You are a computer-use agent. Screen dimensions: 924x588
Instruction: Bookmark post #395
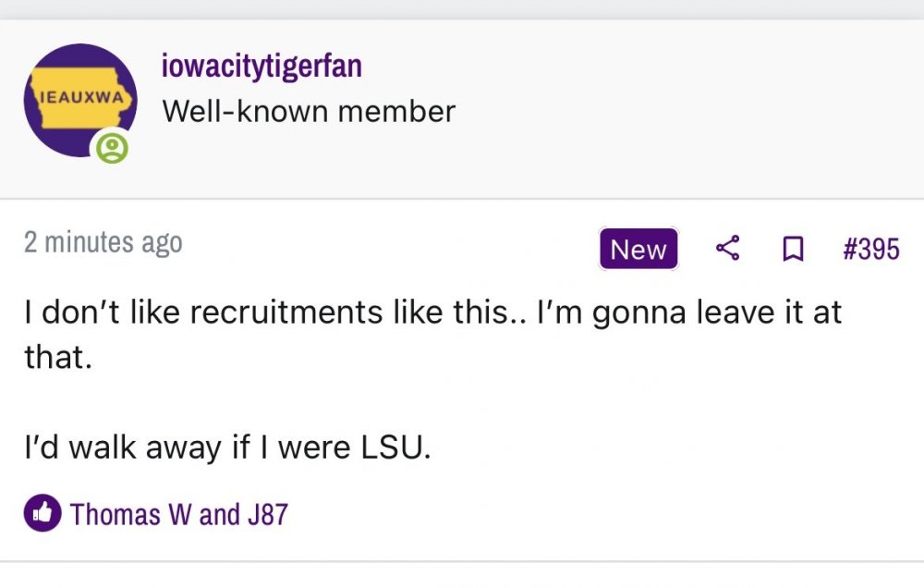(793, 249)
